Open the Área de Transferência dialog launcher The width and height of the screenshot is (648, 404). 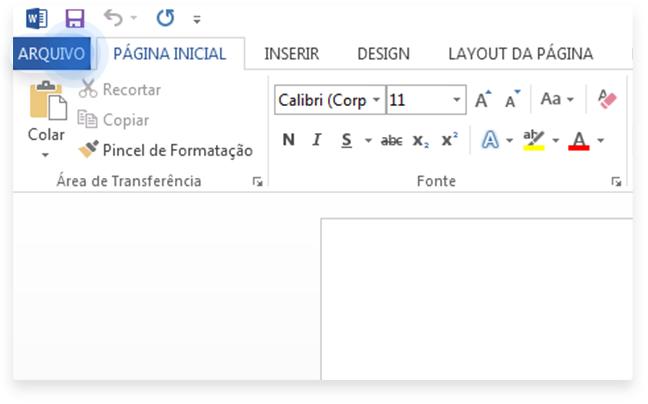[x=257, y=182]
